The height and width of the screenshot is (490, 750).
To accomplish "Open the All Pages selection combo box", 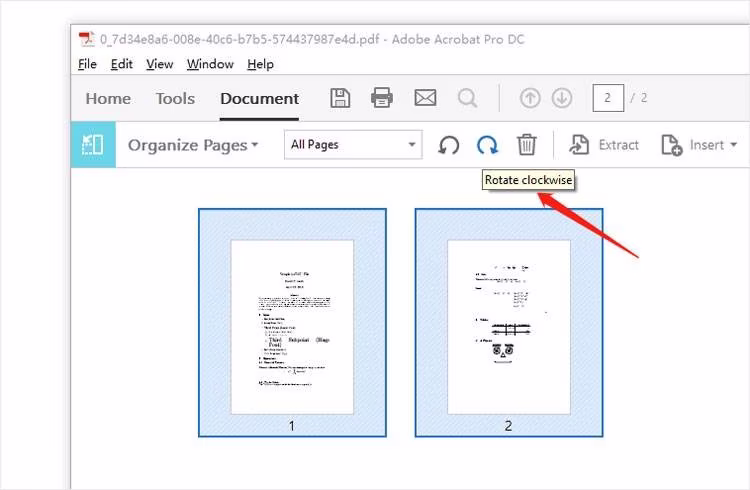I will pyautogui.click(x=353, y=145).
